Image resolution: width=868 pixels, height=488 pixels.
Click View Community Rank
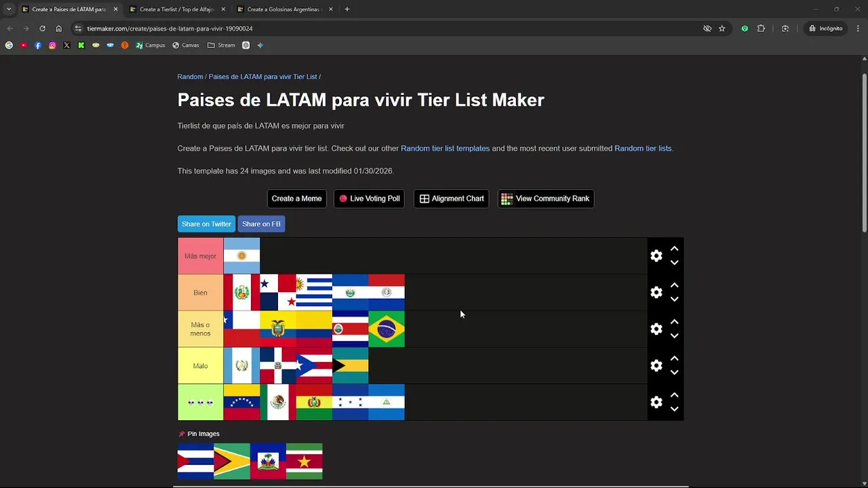[546, 199]
